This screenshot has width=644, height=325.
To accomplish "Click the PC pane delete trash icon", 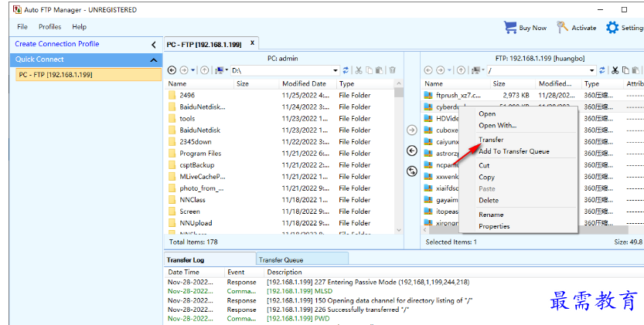I will coord(392,70).
